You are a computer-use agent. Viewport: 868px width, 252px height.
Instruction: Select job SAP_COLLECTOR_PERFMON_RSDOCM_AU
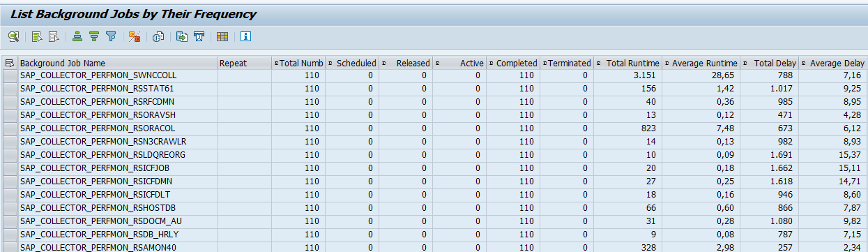tap(101, 221)
